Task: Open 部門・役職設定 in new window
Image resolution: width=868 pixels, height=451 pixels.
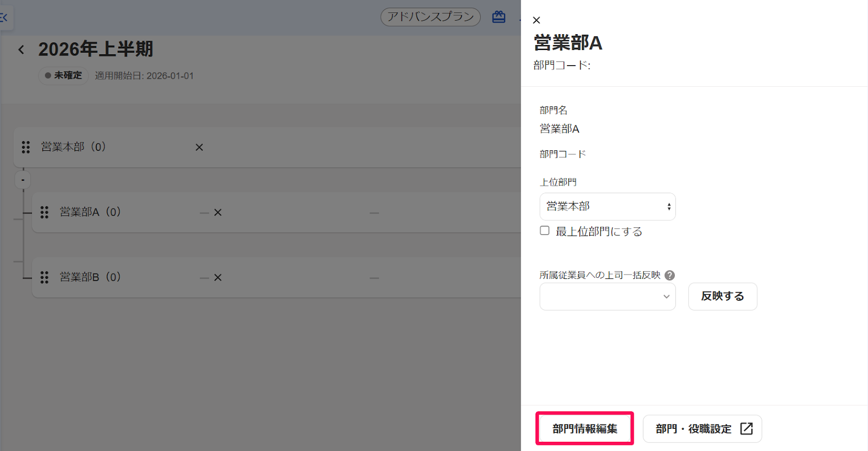Action: coord(703,429)
